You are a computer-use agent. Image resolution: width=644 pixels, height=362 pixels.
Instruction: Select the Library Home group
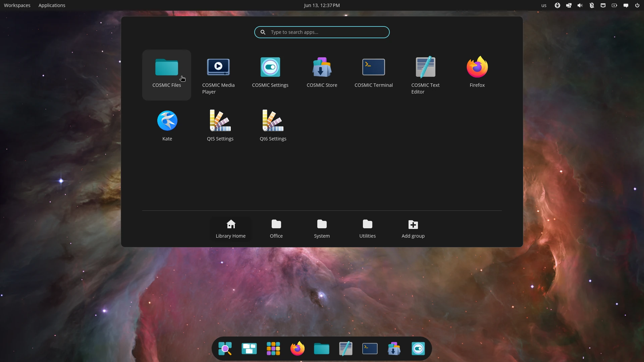coord(231,229)
